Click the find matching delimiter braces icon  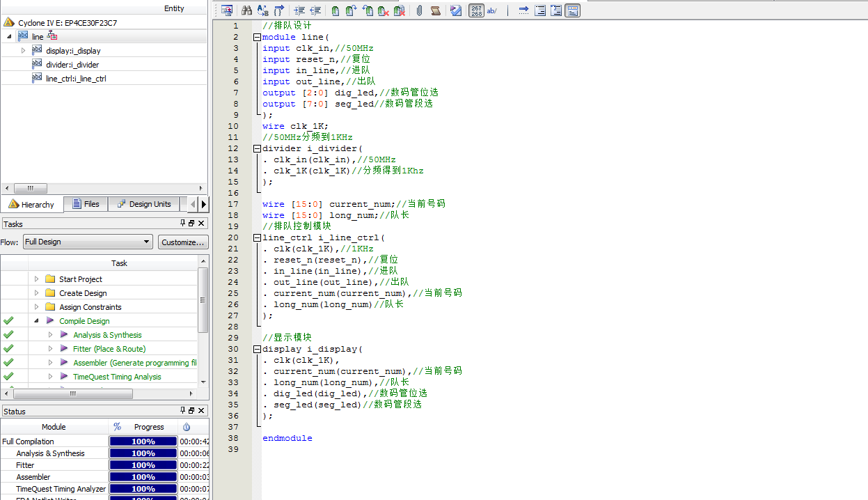pos(279,10)
